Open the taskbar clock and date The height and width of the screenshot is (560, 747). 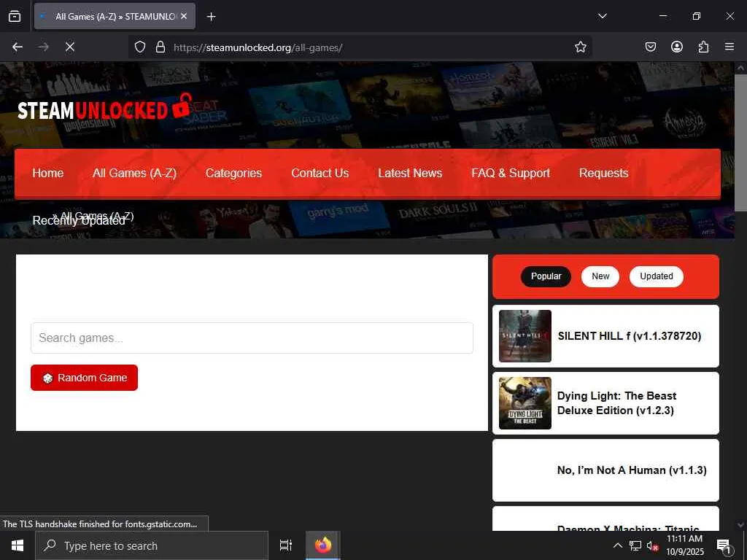pos(684,545)
